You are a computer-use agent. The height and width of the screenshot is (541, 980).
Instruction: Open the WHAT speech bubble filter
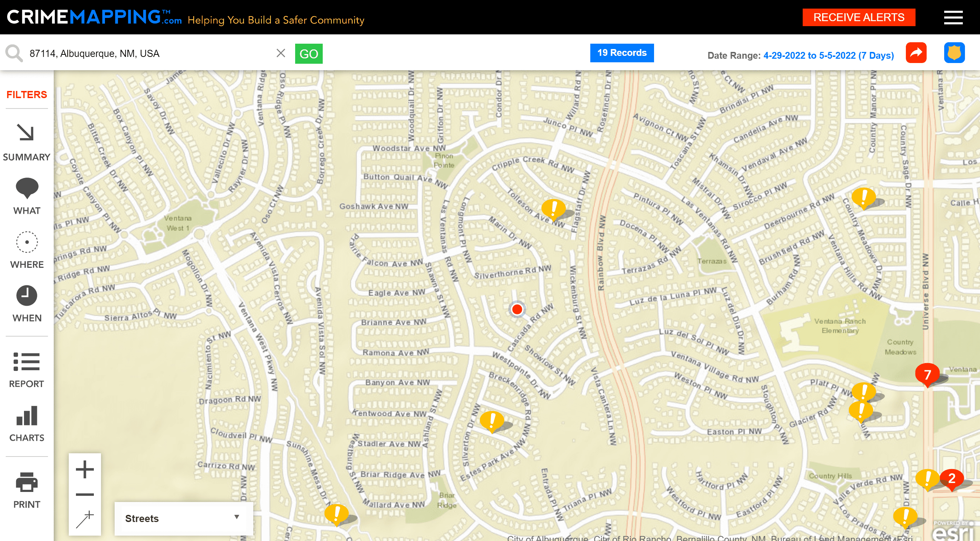27,188
